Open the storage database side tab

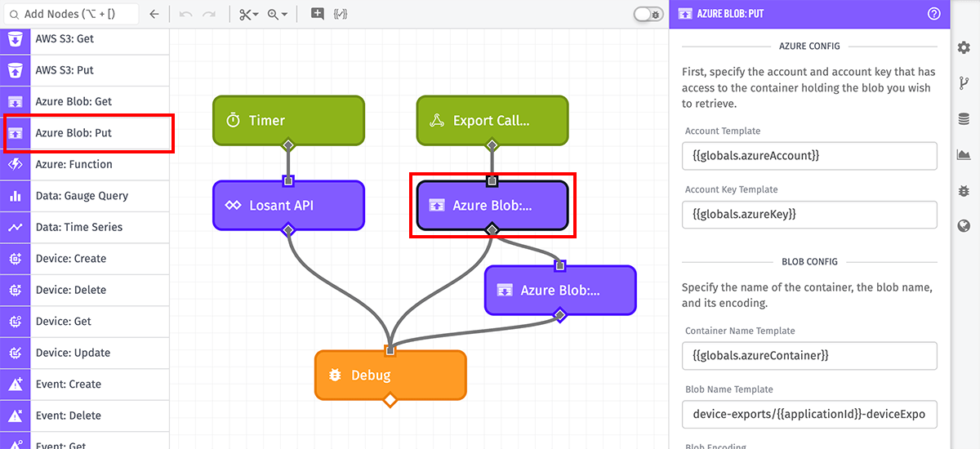964,119
